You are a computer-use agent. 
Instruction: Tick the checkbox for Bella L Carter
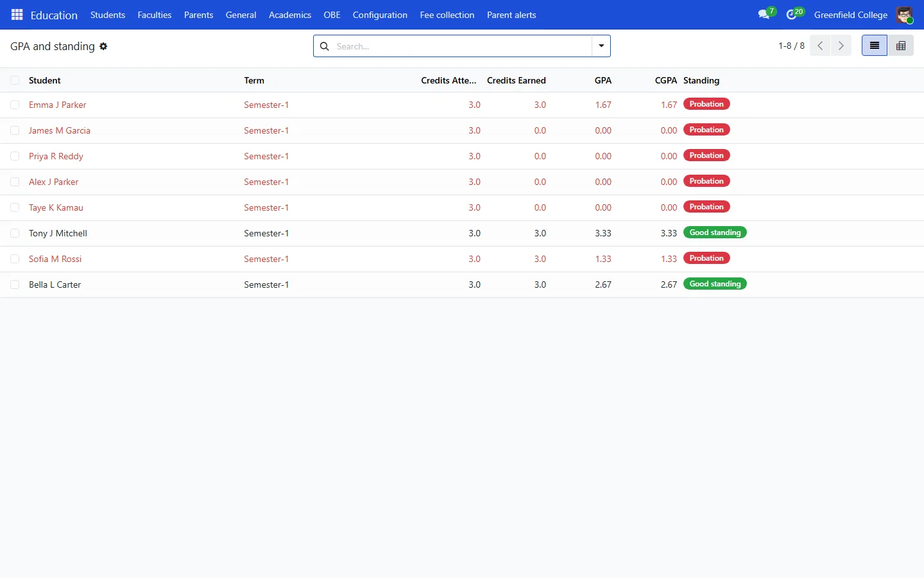point(15,285)
